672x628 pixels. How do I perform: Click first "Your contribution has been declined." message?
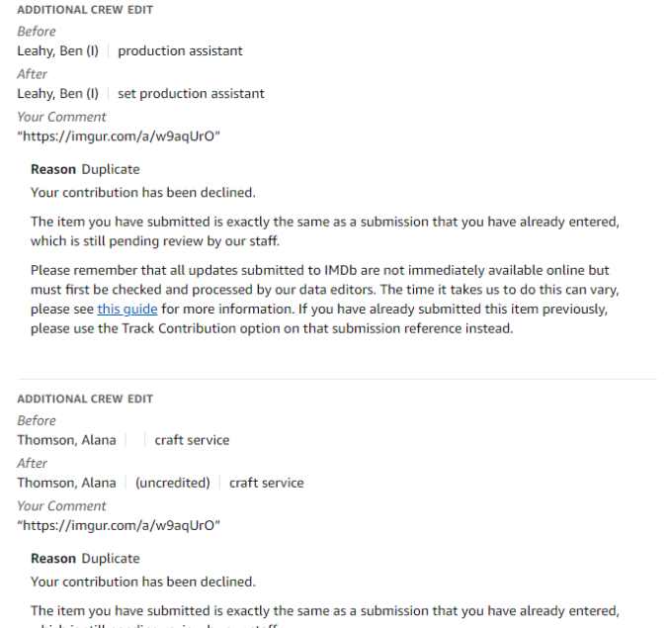pyautogui.click(x=143, y=193)
